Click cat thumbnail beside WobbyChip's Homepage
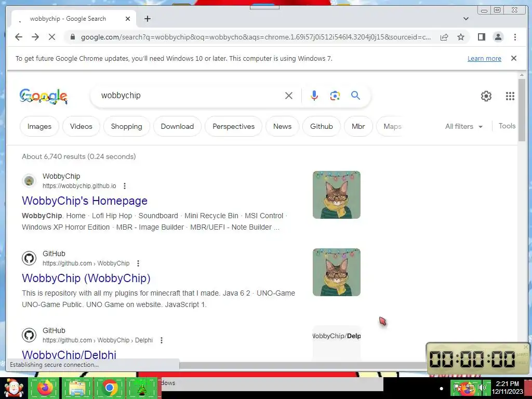The height and width of the screenshot is (399, 532). coord(337,195)
